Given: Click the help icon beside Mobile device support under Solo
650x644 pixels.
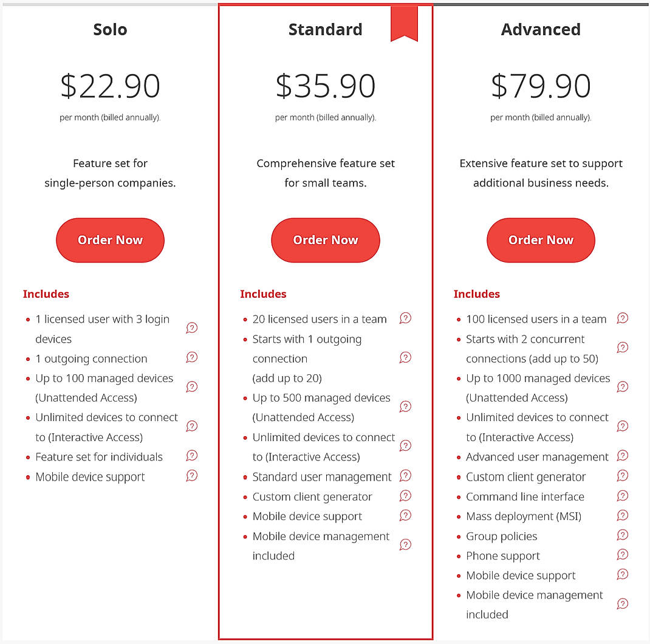Looking at the screenshot, I should [192, 476].
